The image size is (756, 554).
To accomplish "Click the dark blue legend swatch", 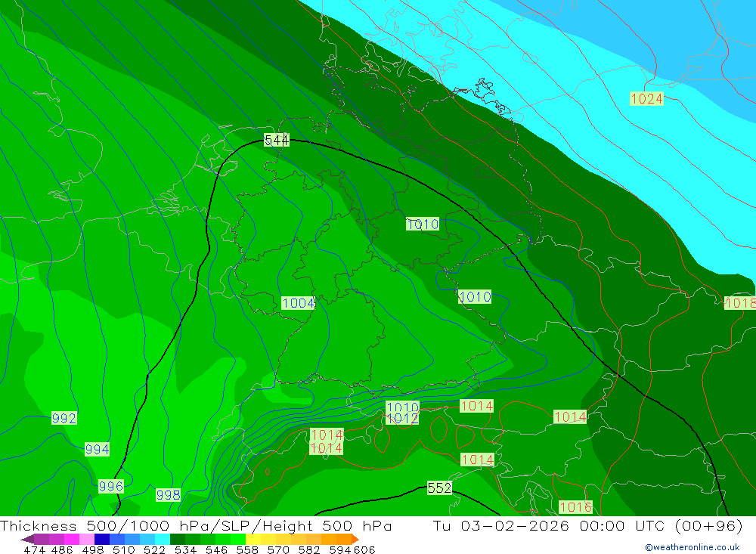I will point(102,539).
